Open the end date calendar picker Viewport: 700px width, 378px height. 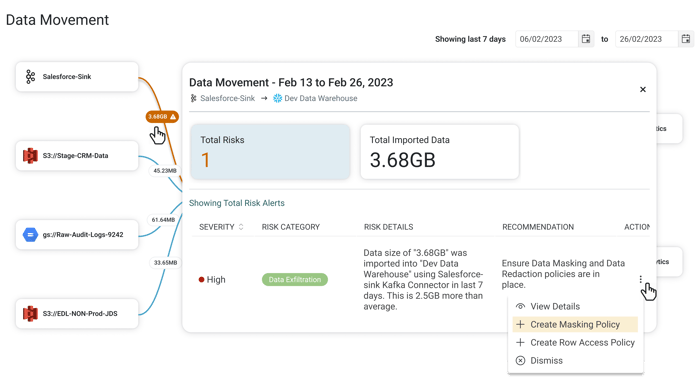[x=686, y=39]
